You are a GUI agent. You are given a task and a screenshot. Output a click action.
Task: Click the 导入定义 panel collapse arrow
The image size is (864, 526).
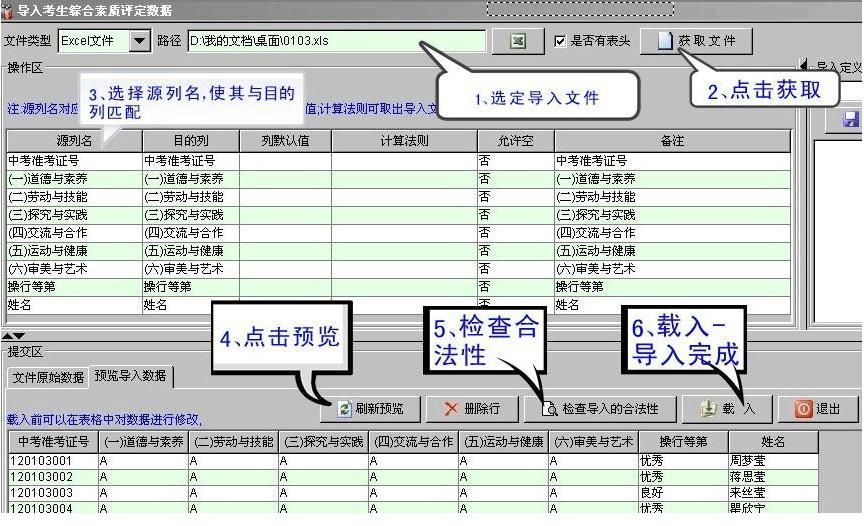tap(804, 66)
